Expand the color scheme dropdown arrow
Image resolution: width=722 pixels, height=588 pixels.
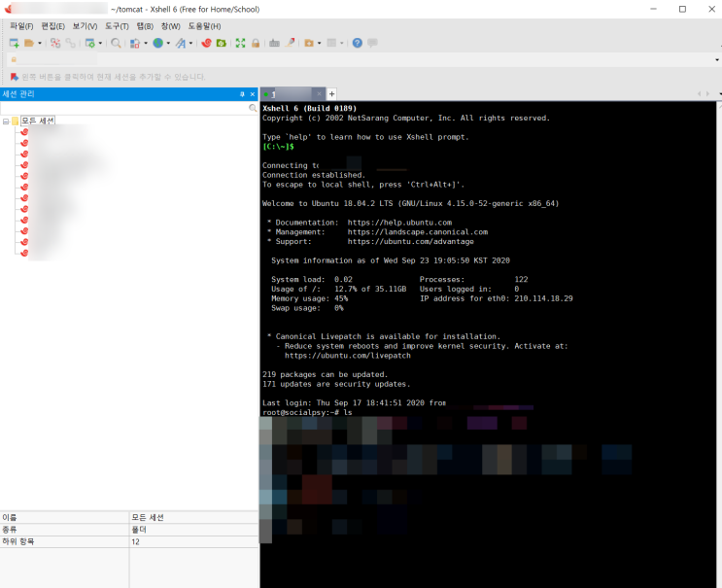coord(146,44)
